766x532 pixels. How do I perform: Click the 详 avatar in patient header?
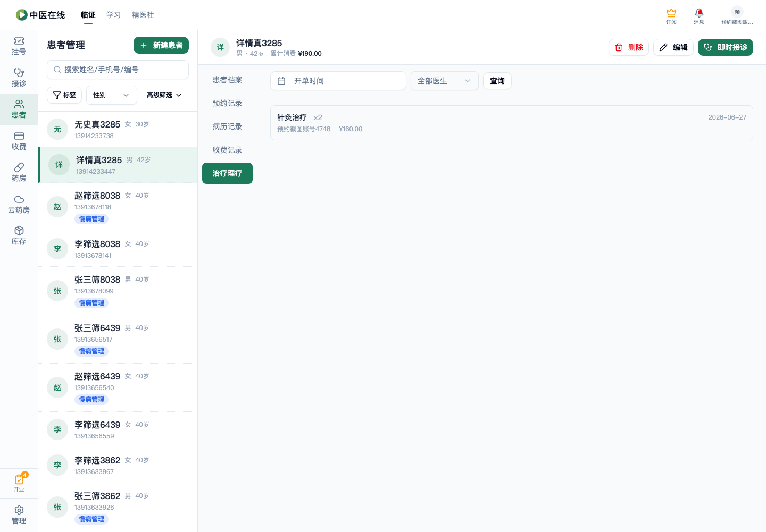click(220, 47)
